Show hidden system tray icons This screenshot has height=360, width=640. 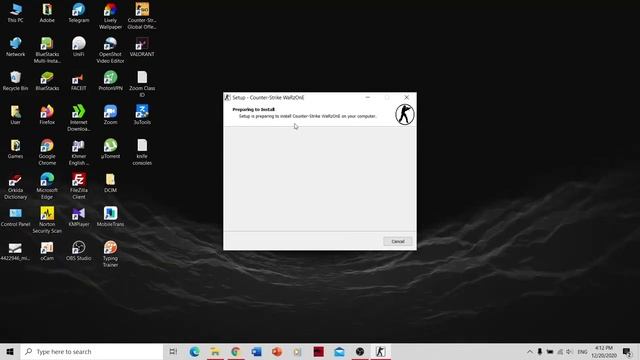(529, 351)
